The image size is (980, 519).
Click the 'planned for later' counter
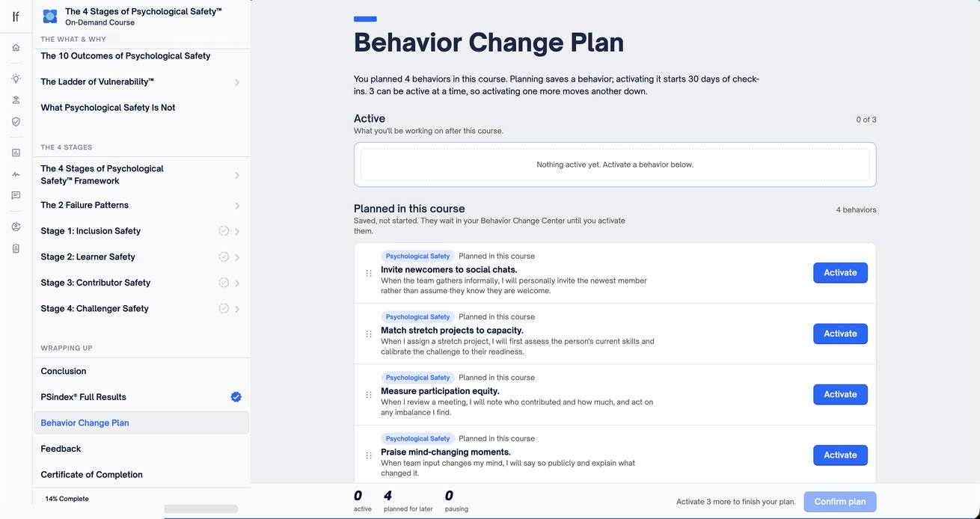408,502
